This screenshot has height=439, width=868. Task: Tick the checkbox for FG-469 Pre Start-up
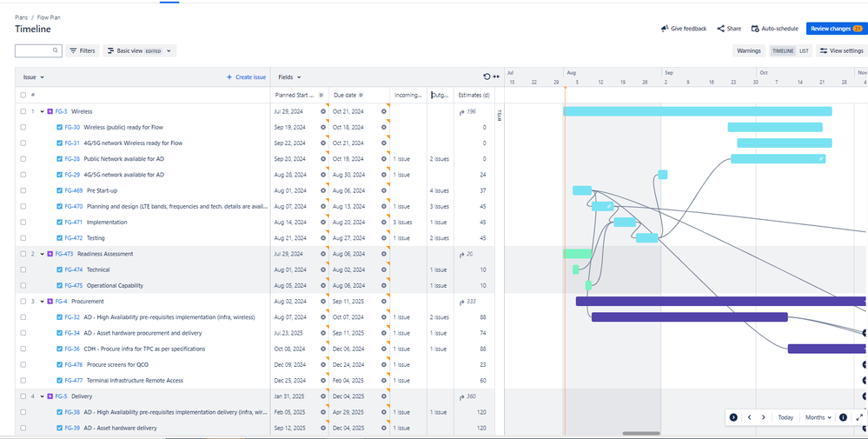[23, 190]
